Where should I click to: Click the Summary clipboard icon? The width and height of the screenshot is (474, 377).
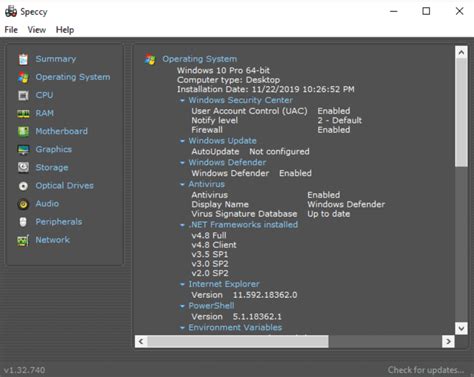coord(23,59)
